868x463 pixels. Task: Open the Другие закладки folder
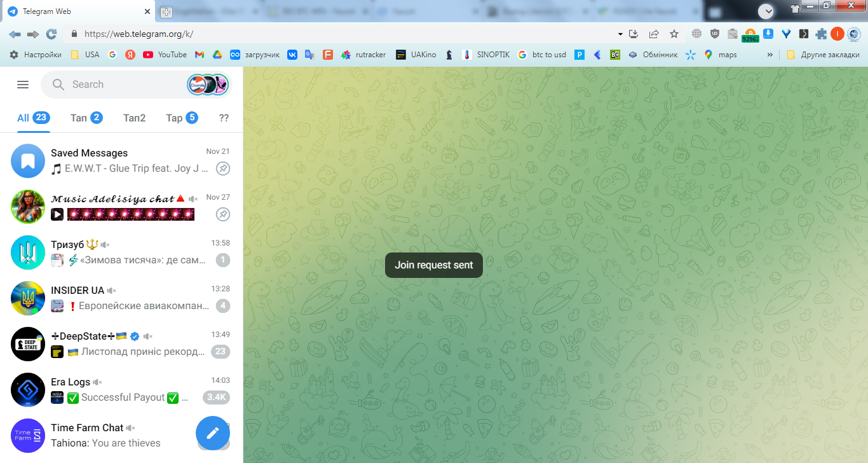pyautogui.click(x=824, y=55)
